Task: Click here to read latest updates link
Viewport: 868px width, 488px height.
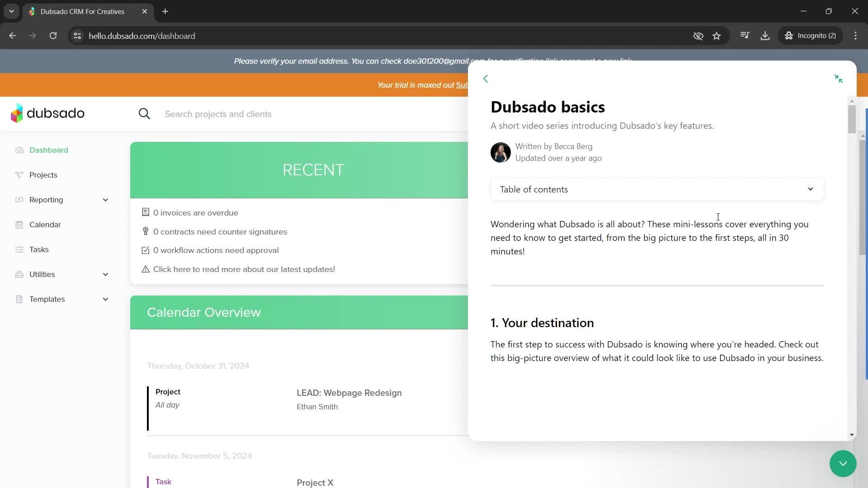Action: pos(244,269)
